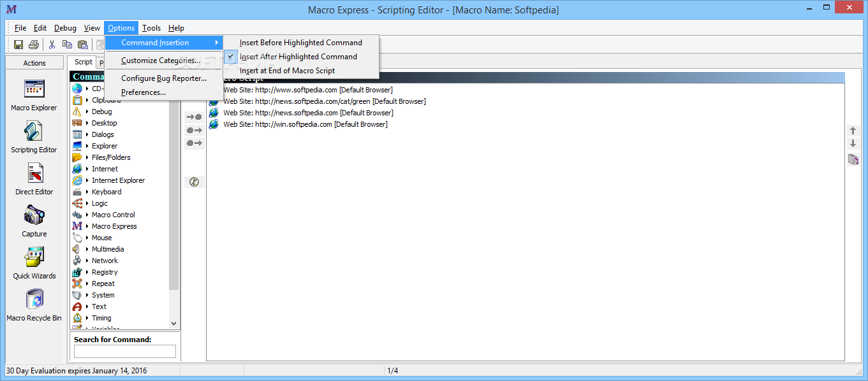Expand the Internet Explorer category
Viewport: 868px width, 381px height.
(x=87, y=180)
